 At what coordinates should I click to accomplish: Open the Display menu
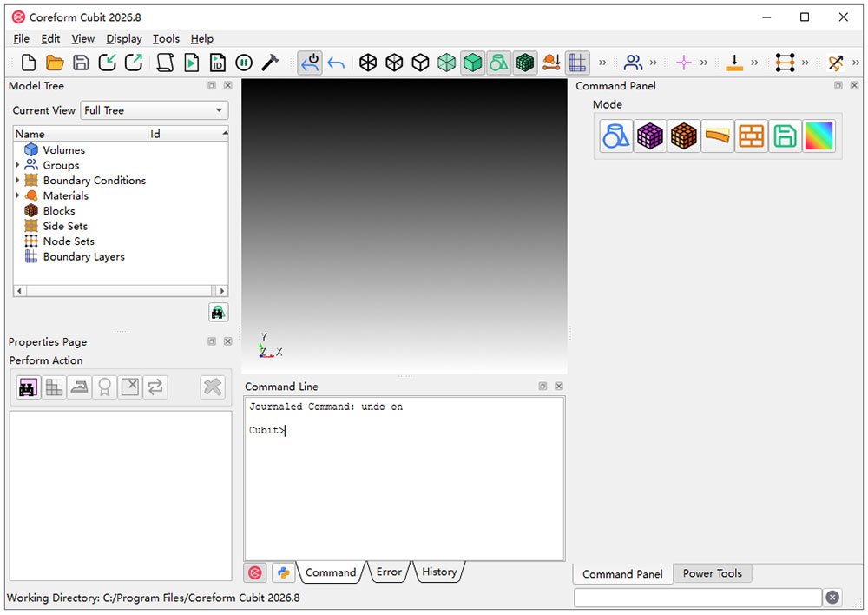point(124,39)
